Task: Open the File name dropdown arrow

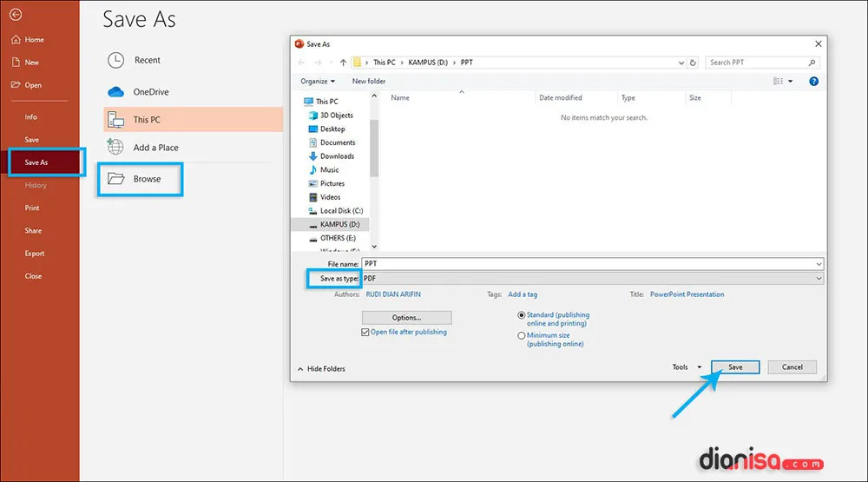Action: tap(819, 264)
